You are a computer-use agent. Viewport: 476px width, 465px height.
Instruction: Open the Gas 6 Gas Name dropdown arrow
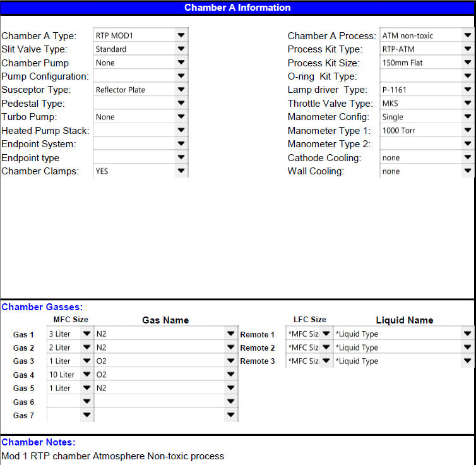tap(230, 401)
